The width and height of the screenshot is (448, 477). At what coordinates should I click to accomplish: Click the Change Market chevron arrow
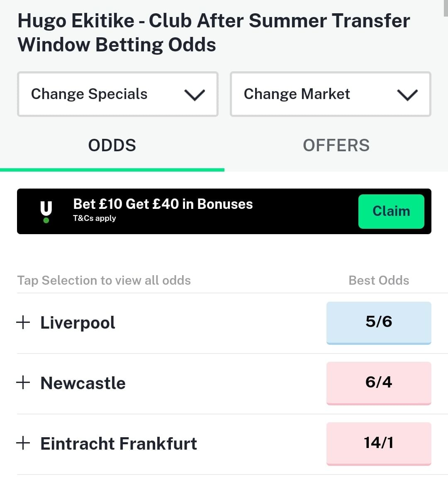[407, 94]
